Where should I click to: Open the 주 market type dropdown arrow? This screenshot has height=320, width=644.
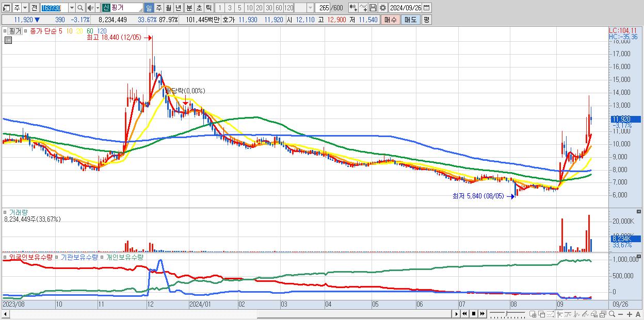coord(25,8)
